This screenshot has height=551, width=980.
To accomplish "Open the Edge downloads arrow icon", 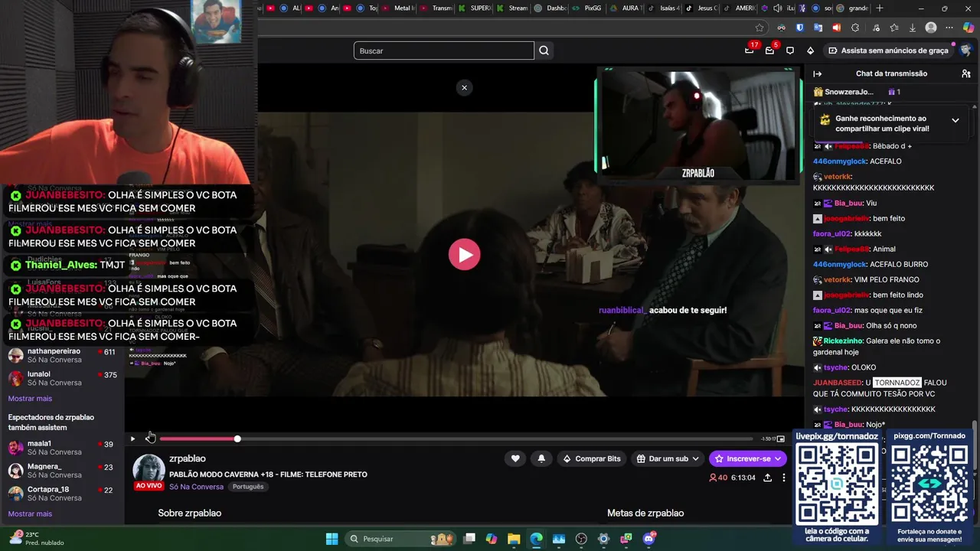I will pos(912,28).
